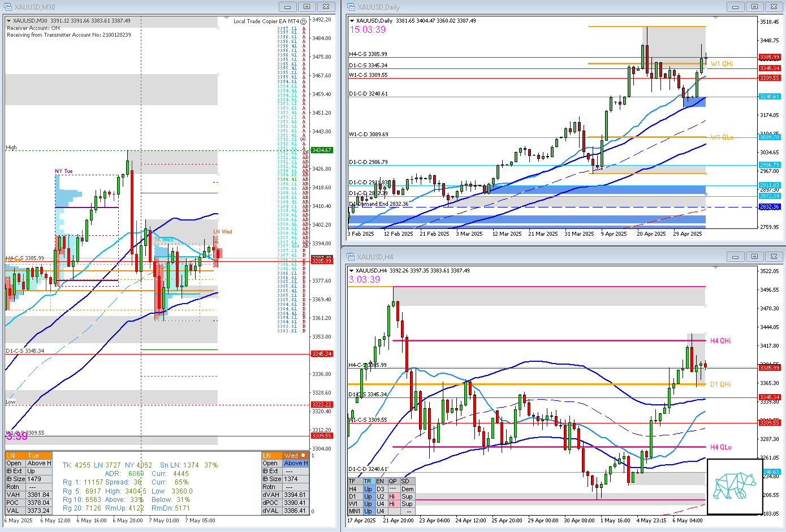This screenshot has width=786, height=532.
Task: Click the XAUUSD,H4 chart window title icon
Action: coord(351,257)
